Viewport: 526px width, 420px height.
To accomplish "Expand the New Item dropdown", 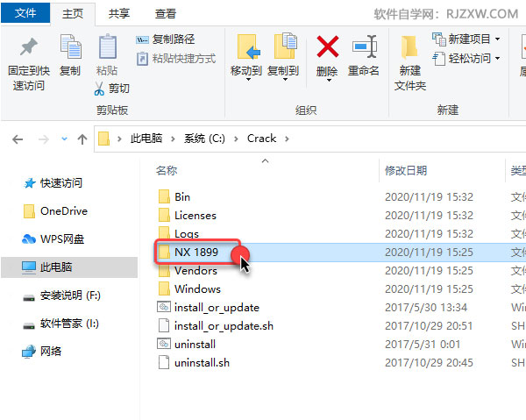I will [x=497, y=39].
